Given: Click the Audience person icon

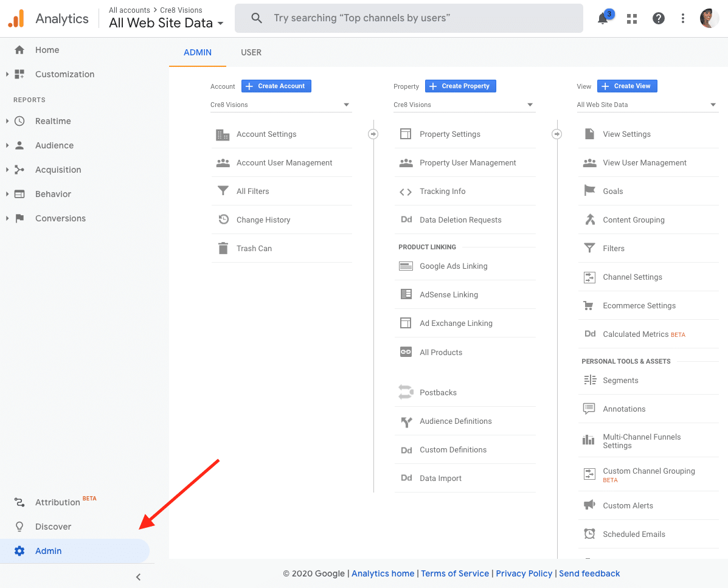Looking at the screenshot, I should (x=19, y=145).
